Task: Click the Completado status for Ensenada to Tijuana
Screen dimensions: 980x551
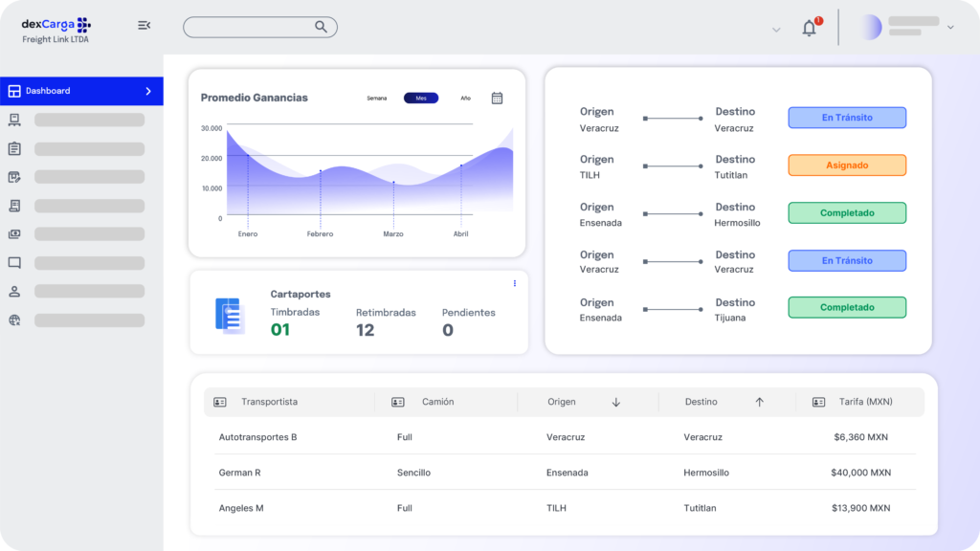Action: click(x=847, y=308)
